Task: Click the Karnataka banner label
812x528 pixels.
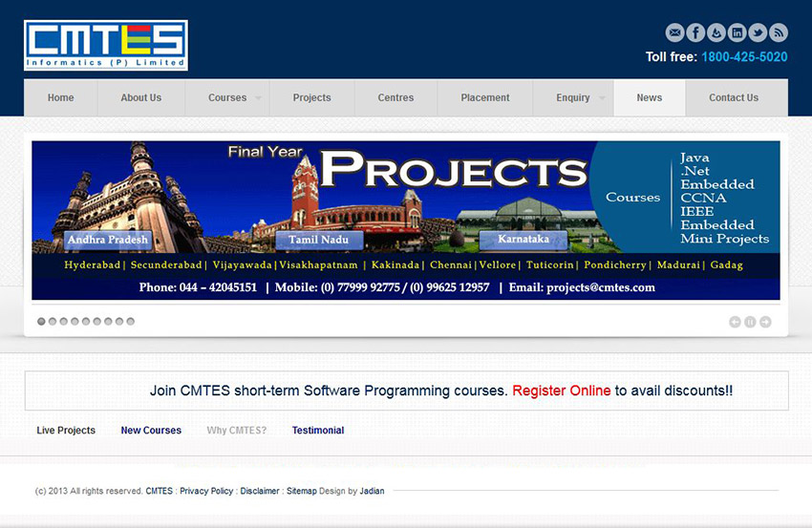Action: pos(524,239)
